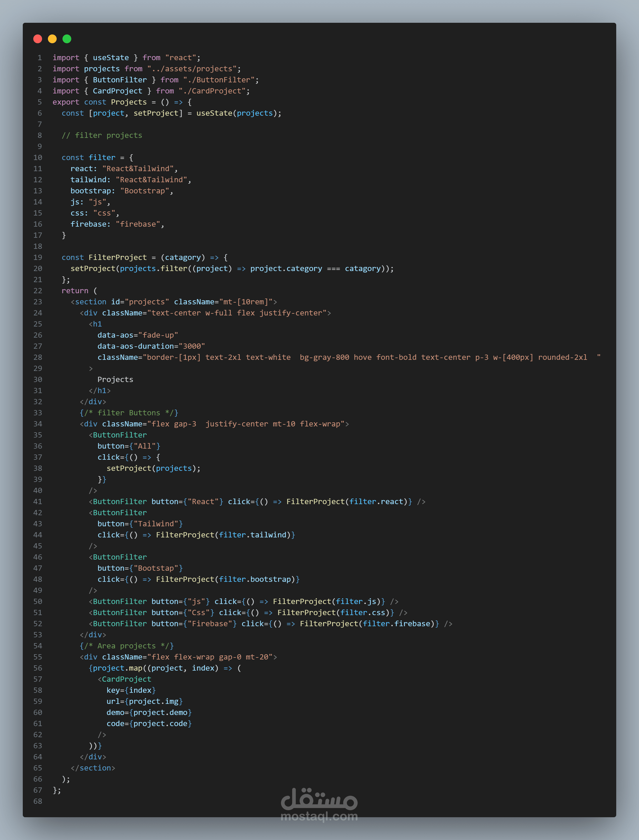Screen dimensions: 639x840
Task: Click the text "useState" on line 1
Action: pyautogui.click(x=111, y=58)
